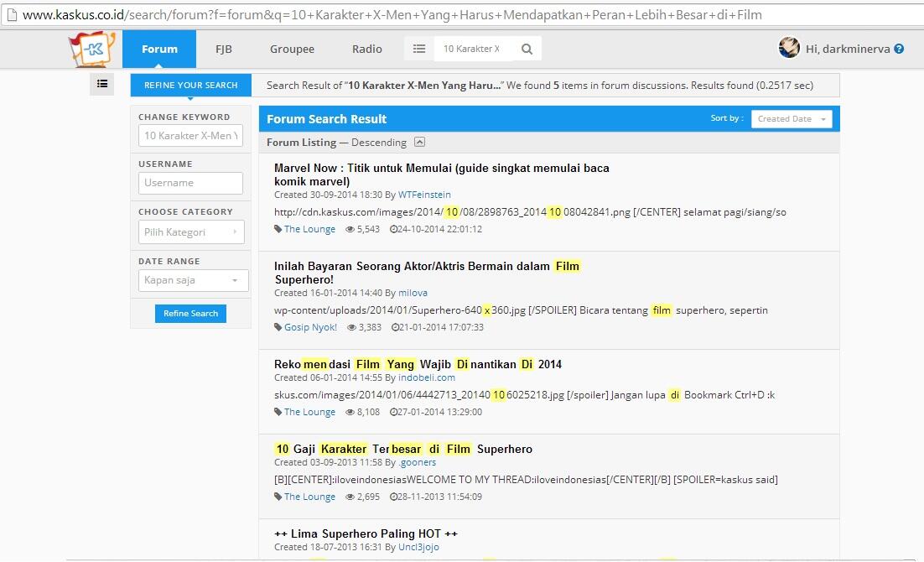
Task: Toggle the sidebar list icon left of Refine
Action: [102, 84]
